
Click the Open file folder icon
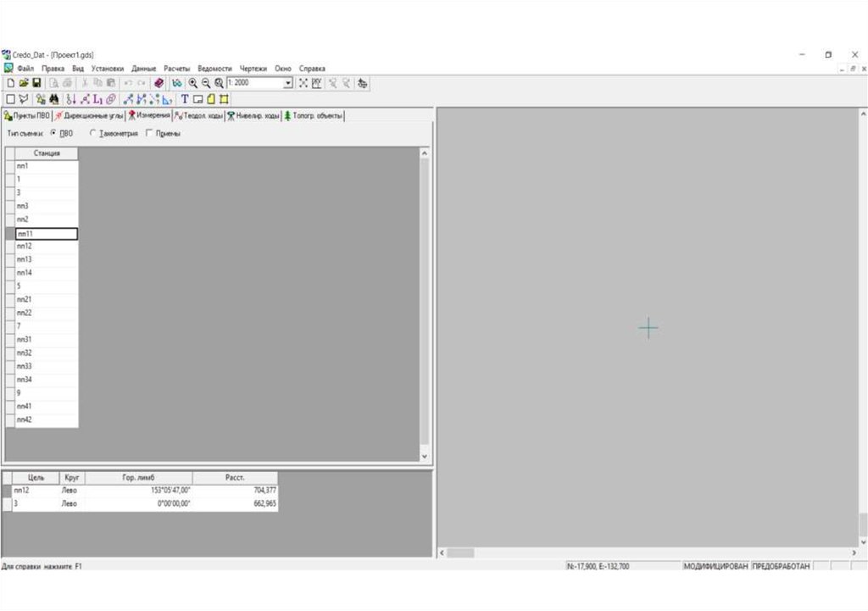pos(24,83)
